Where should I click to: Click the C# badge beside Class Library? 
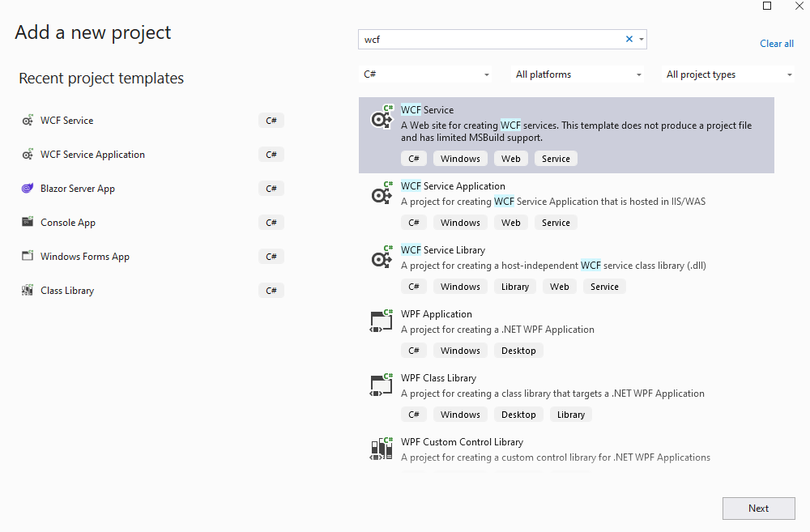click(x=271, y=290)
